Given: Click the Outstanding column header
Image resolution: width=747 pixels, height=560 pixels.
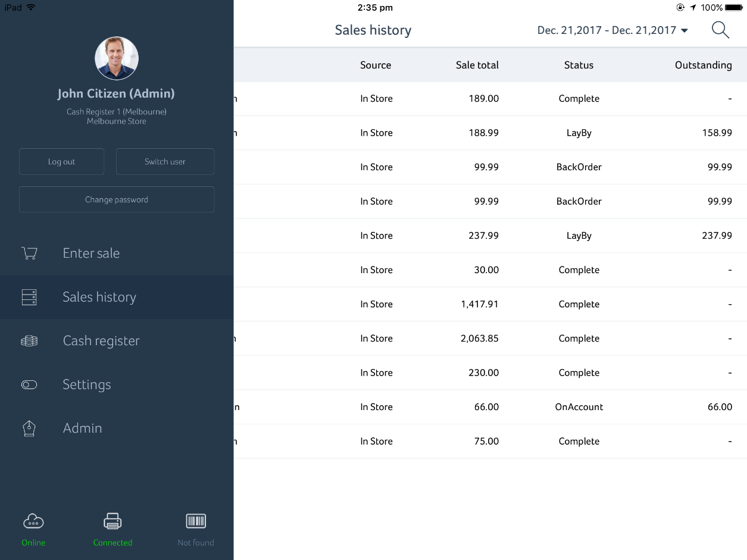Looking at the screenshot, I should coord(704,65).
